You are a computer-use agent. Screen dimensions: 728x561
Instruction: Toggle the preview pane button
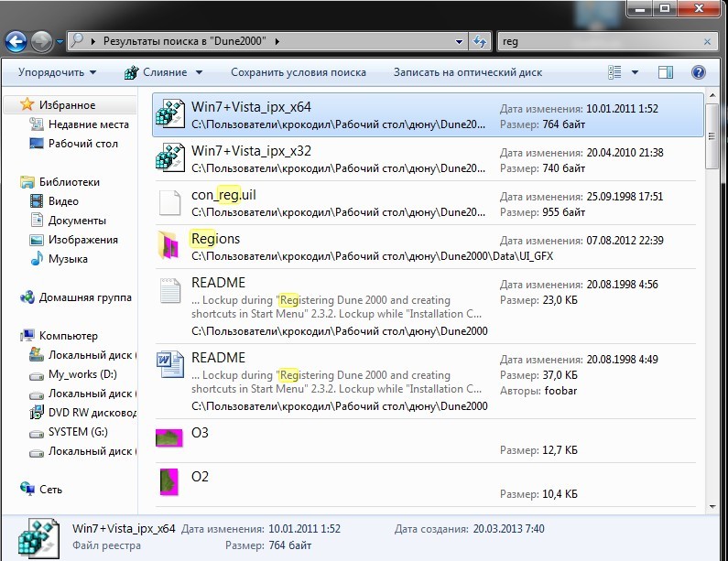click(x=666, y=72)
